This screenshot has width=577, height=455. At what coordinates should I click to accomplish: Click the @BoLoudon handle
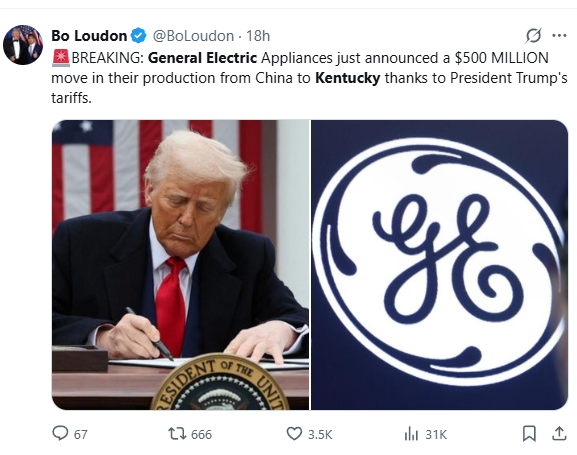point(193,36)
